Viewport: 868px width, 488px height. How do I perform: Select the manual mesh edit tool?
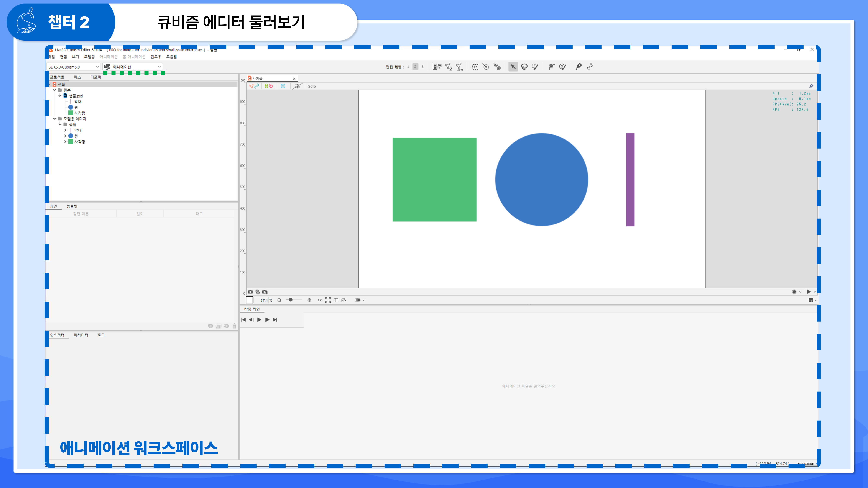click(x=448, y=67)
